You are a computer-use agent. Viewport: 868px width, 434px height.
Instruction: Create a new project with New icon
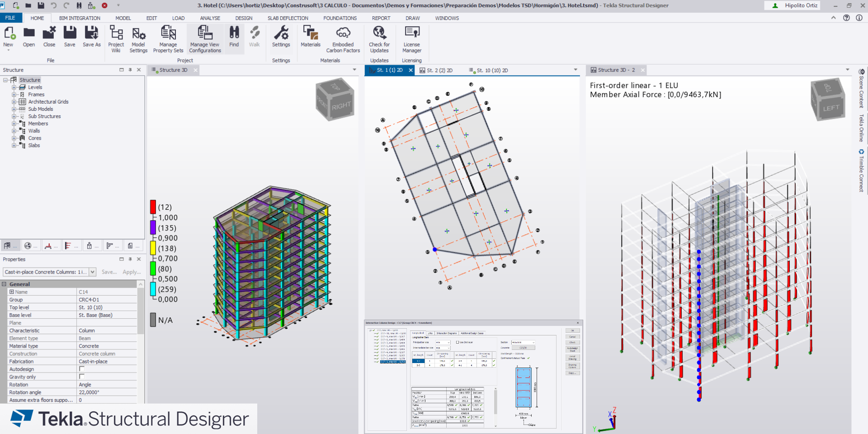tap(8, 37)
